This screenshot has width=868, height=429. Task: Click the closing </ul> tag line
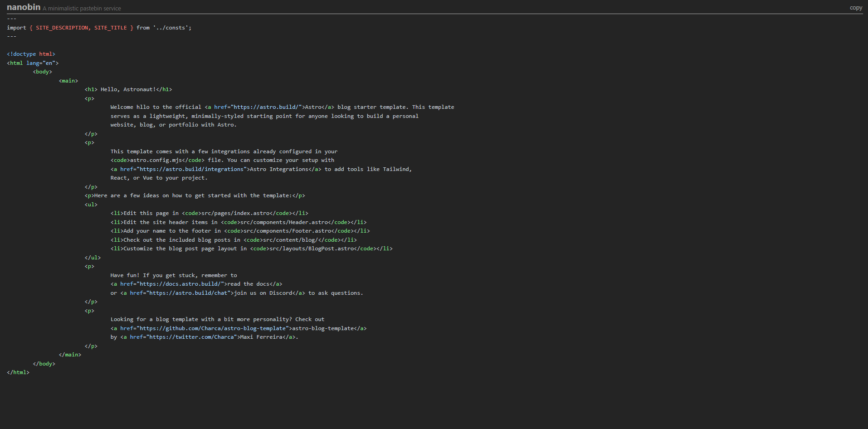[x=93, y=258]
